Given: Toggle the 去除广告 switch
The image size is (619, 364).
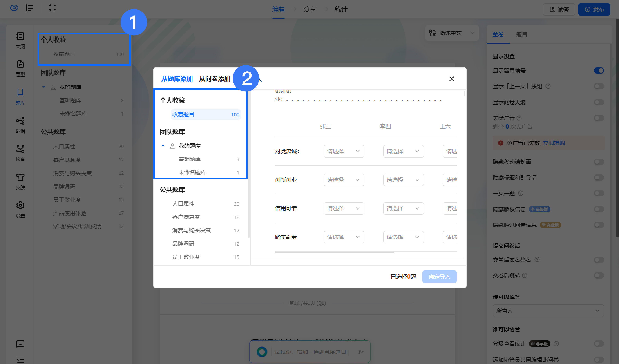Looking at the screenshot, I should pyautogui.click(x=599, y=118).
